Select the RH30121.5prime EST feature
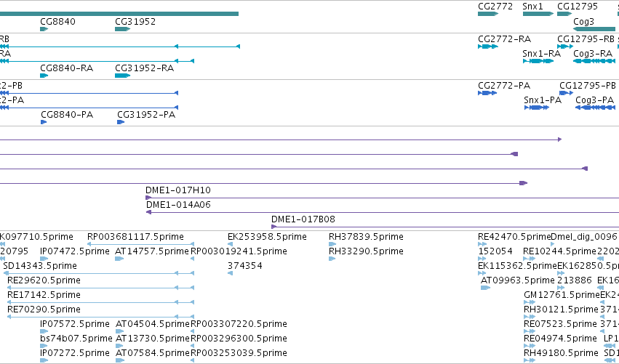619x364 pixels. [x=530, y=317]
